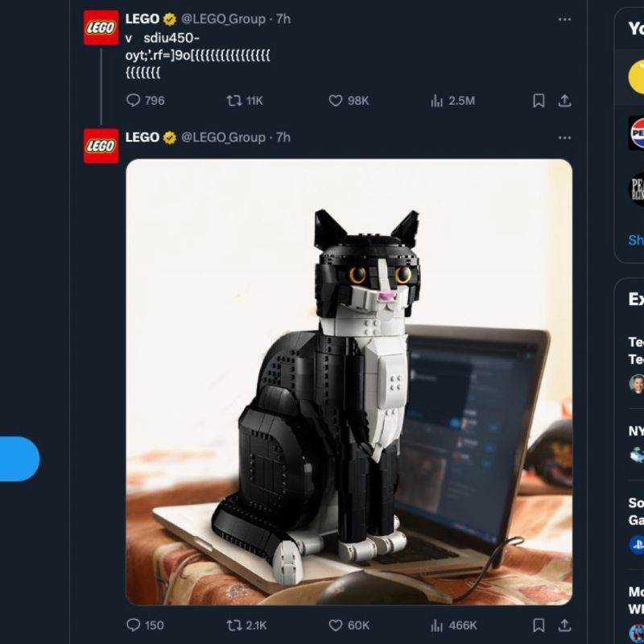Bookmark the LEGO cat tweet
The height and width of the screenshot is (644, 644).
click(539, 625)
